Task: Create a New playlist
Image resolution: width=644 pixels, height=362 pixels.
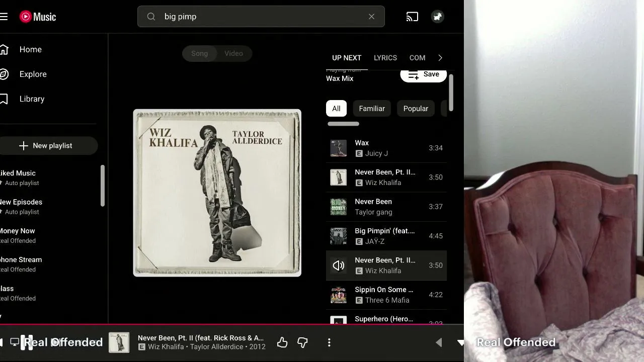Action: point(48,146)
